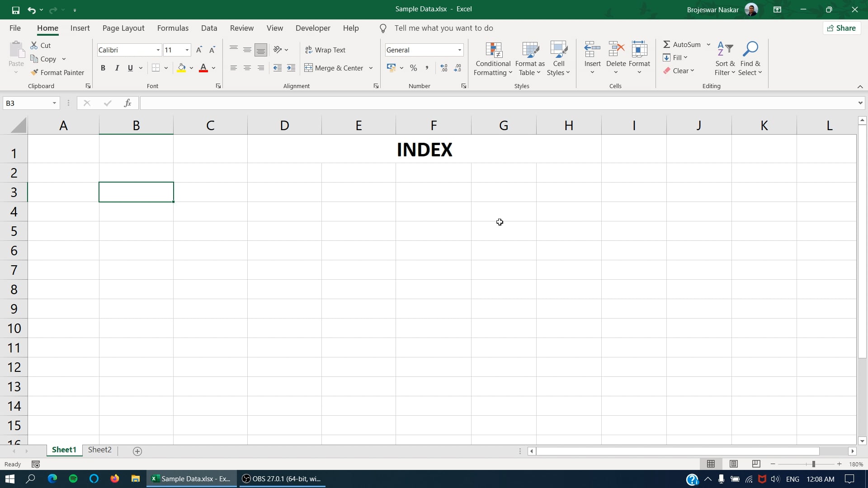This screenshot has width=868, height=488.
Task: Apply Percent Style format
Action: [413, 68]
